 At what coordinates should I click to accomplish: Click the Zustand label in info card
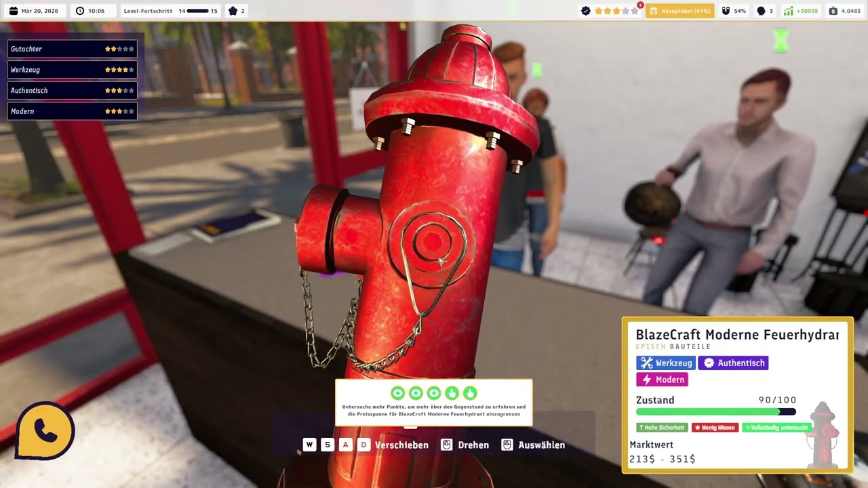655,400
